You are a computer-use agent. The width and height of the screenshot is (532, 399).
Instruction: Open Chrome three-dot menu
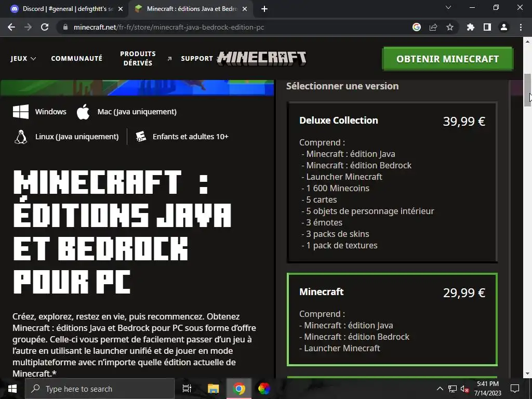(521, 27)
